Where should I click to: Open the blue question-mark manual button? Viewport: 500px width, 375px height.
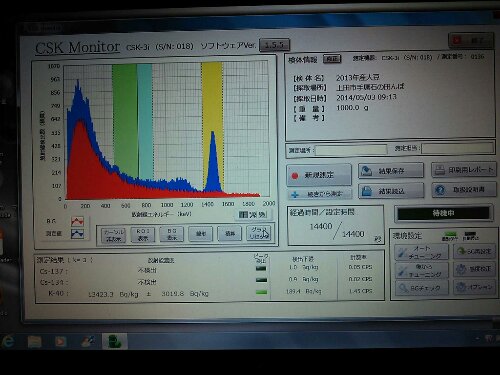point(464,189)
